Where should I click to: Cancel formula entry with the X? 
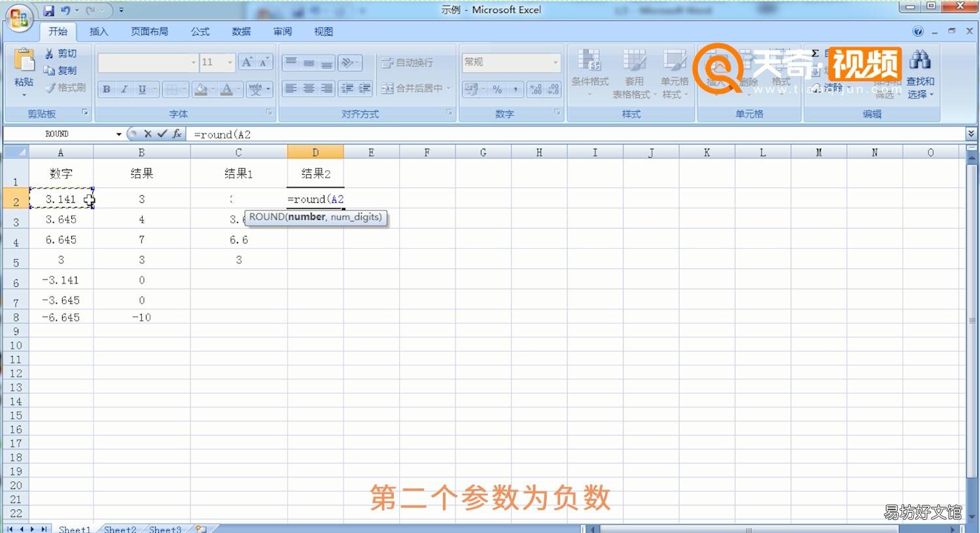[x=148, y=134]
